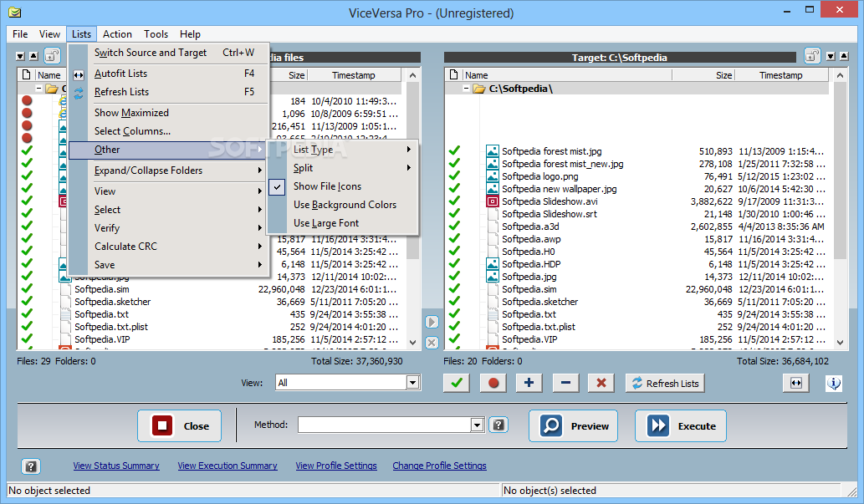Click the red X action button
The width and height of the screenshot is (864, 504).
click(601, 383)
